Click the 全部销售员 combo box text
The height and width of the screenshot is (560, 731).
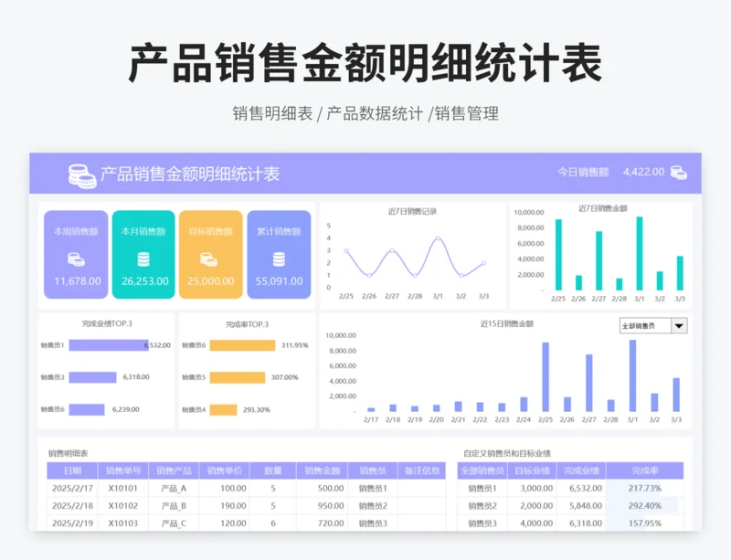638,326
